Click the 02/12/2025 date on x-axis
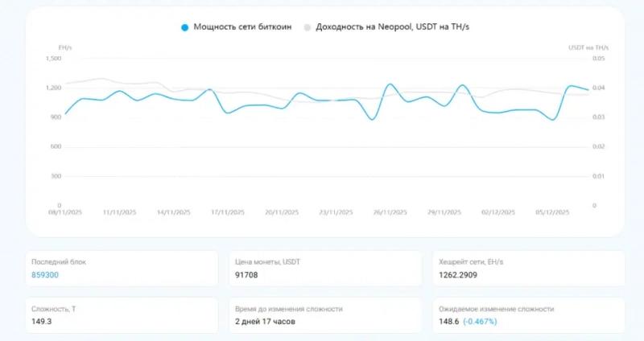644x341 pixels. (498, 212)
